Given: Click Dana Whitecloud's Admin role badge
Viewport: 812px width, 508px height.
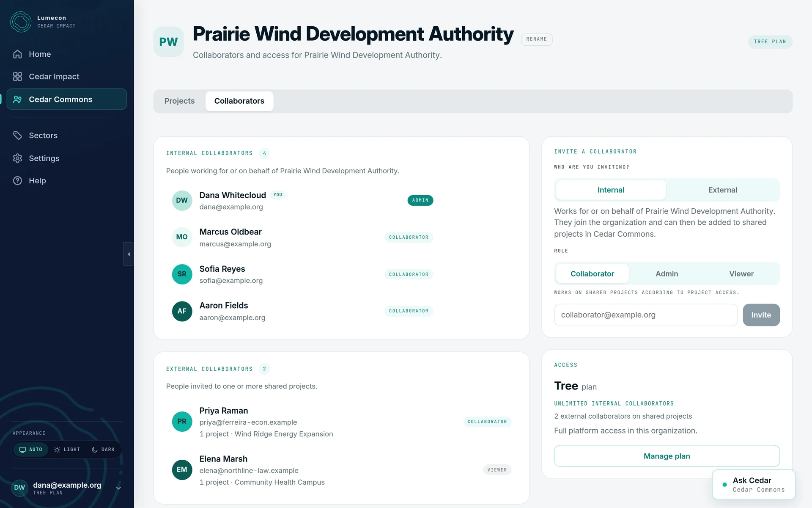Looking at the screenshot, I should tap(420, 201).
